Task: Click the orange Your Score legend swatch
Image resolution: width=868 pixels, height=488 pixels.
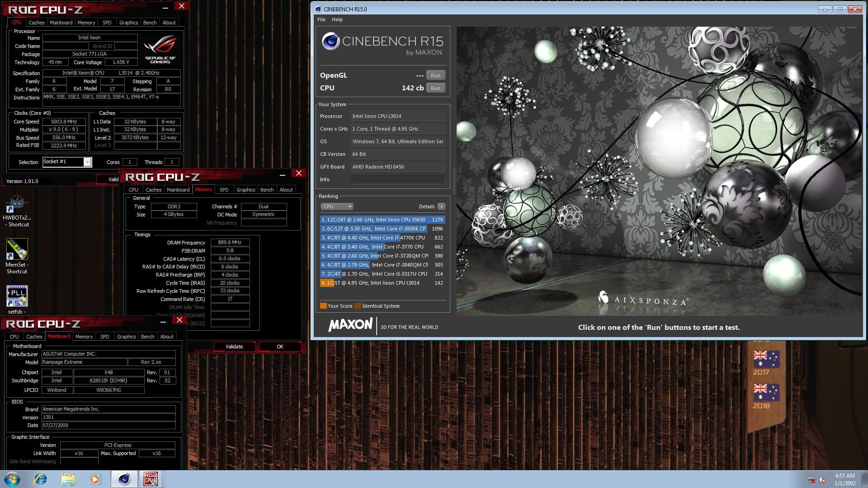Action: [x=323, y=306]
